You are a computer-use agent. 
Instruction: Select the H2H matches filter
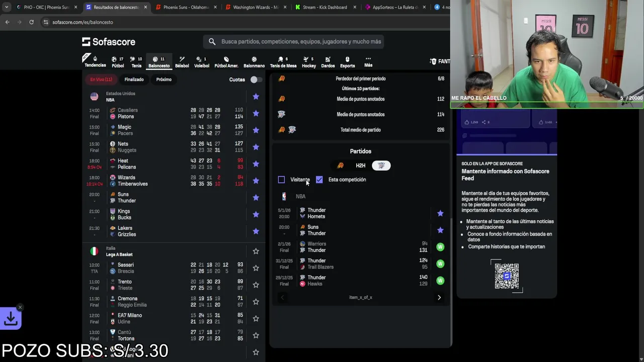pyautogui.click(x=361, y=165)
